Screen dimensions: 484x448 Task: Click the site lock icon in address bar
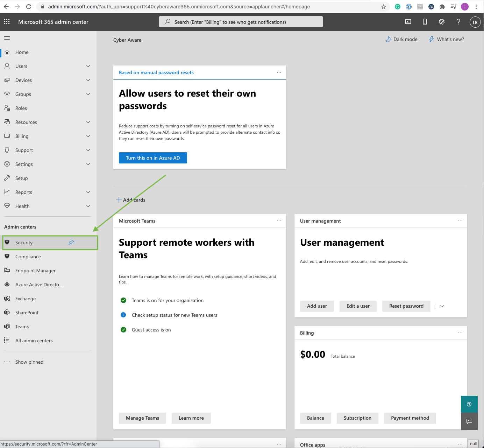coord(43,7)
